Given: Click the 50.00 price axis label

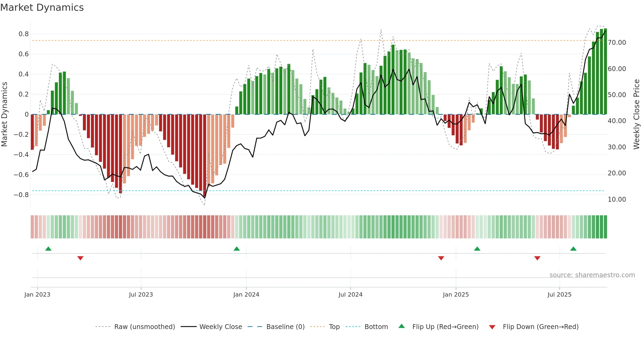Looking at the screenshot, I should pos(617,95).
